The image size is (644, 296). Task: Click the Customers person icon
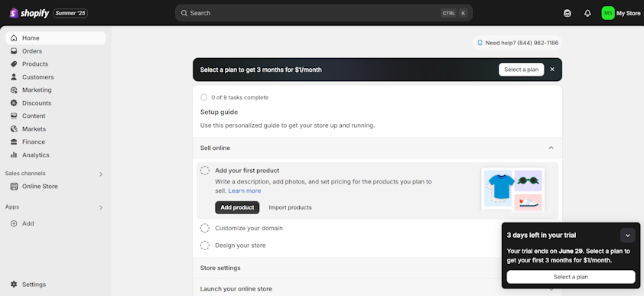point(14,77)
